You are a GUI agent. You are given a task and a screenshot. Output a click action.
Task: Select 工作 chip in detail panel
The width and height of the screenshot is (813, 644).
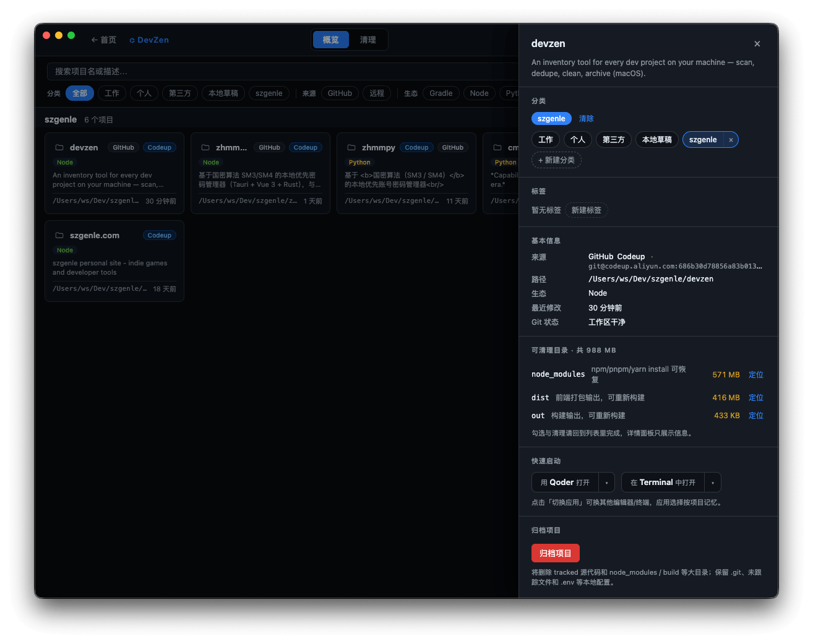coord(546,140)
